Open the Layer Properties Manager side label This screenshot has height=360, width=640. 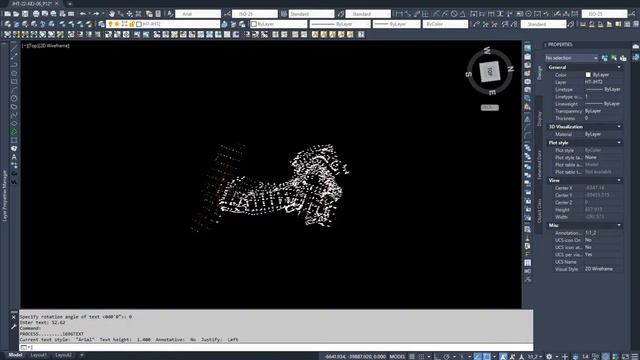point(4,196)
